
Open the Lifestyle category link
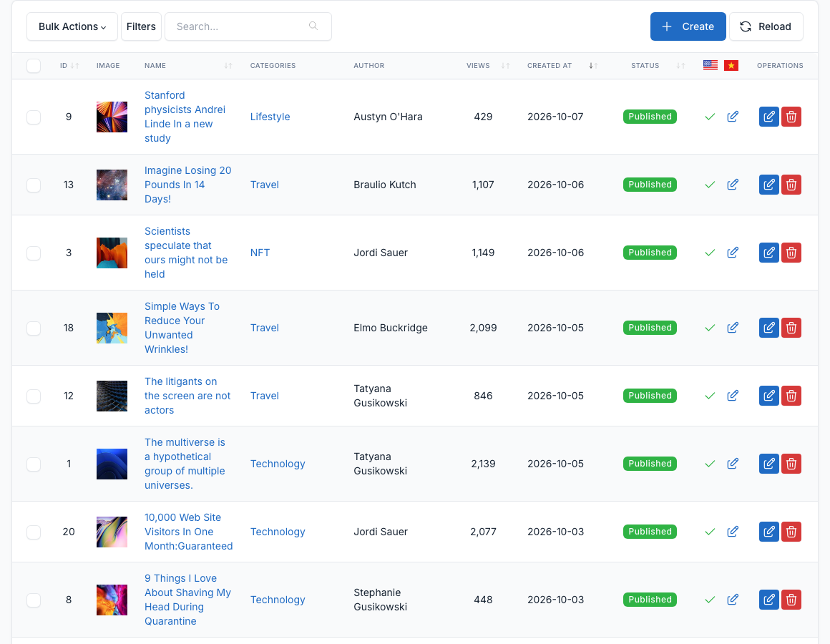coord(270,117)
